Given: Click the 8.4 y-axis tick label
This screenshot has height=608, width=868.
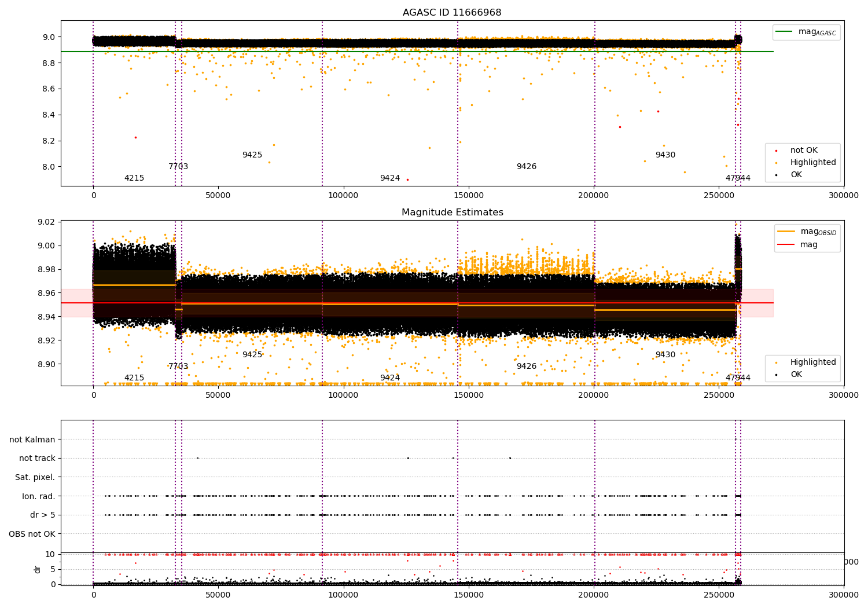Looking at the screenshot, I should click(48, 115).
